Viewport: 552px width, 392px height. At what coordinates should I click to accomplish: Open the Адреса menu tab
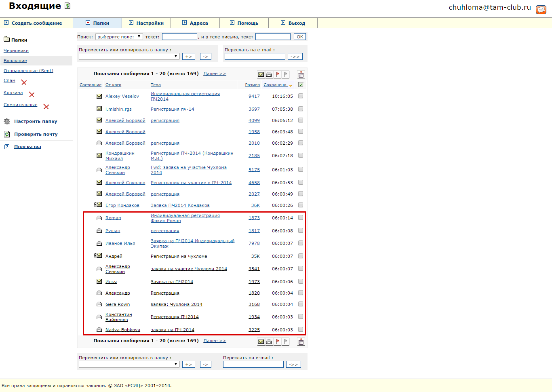click(198, 23)
